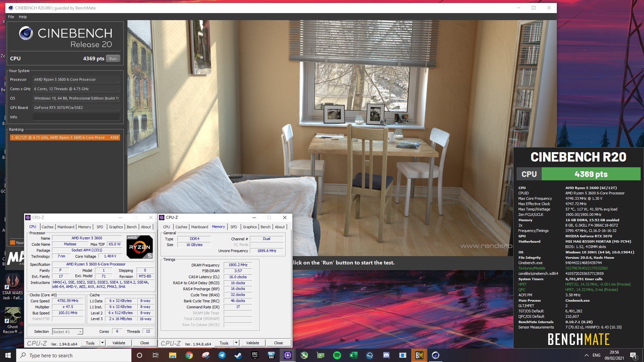Open Cortana circle icon on taskbar
644x362 pixels.
click(140, 355)
